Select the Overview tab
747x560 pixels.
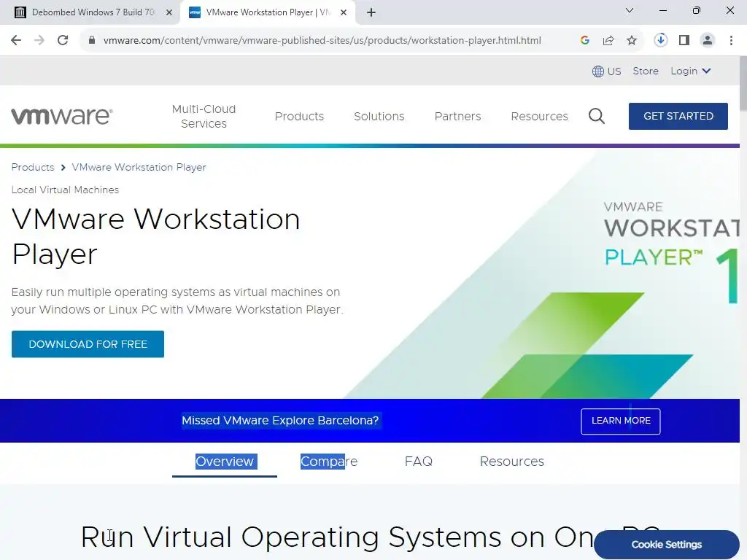pyautogui.click(x=225, y=462)
